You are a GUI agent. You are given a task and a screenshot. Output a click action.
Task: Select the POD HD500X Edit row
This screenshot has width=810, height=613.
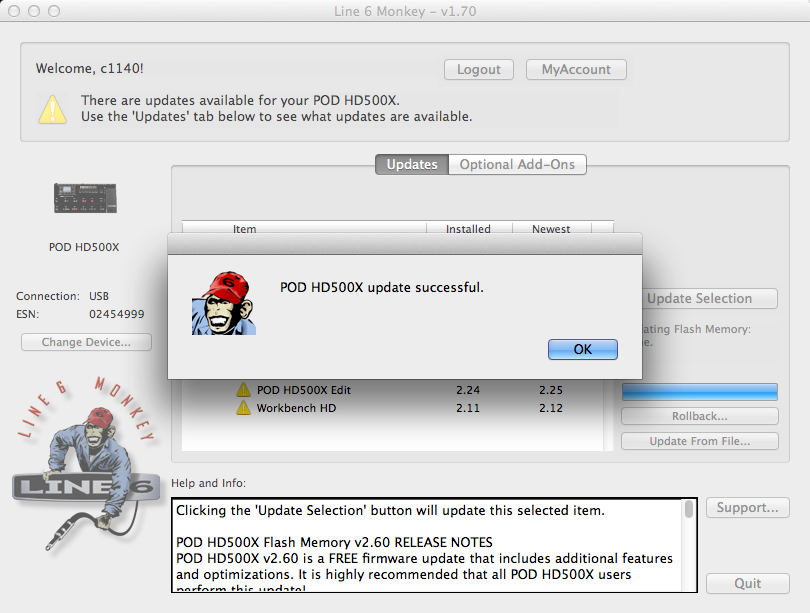[393, 390]
